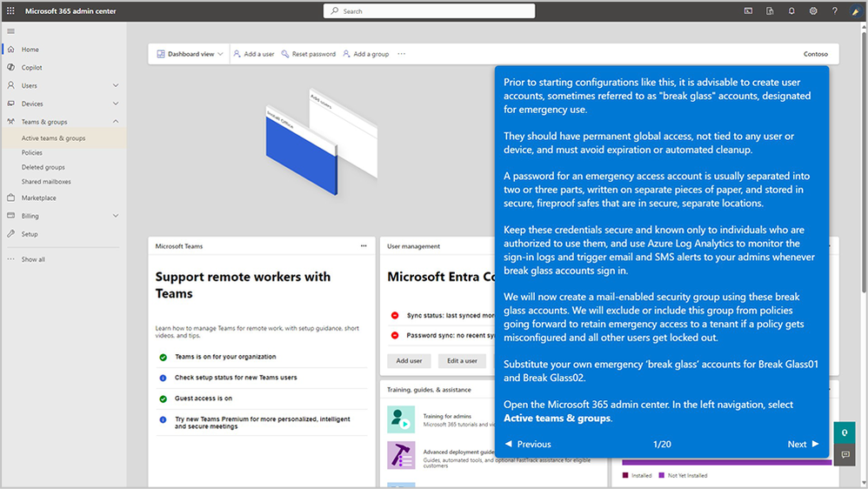Open Training for admins video icon
The image size is (868, 489).
click(401, 419)
